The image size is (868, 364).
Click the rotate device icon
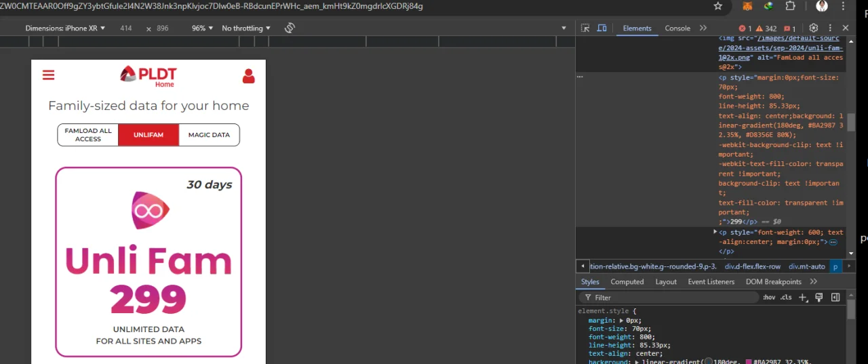click(290, 28)
